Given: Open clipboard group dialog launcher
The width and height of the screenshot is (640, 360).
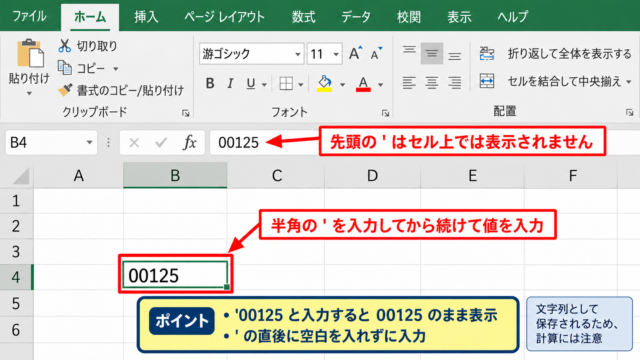Looking at the screenshot, I should coord(186,113).
